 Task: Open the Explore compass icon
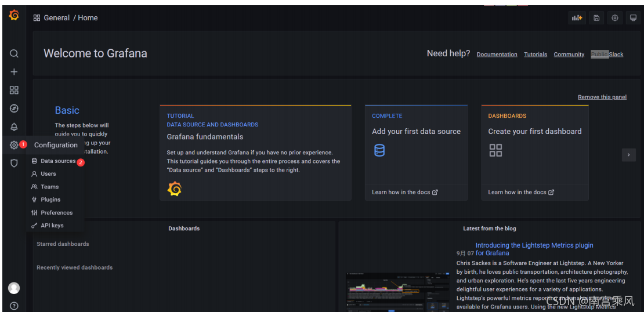pyautogui.click(x=14, y=108)
